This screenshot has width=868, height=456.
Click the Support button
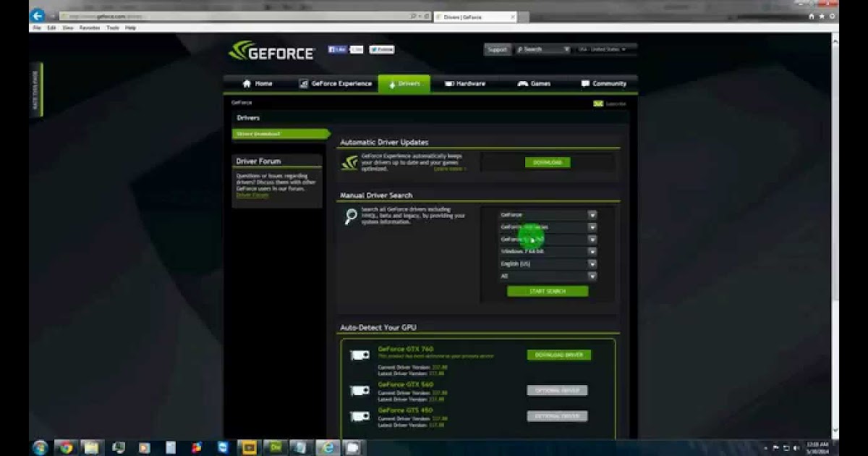(x=497, y=50)
